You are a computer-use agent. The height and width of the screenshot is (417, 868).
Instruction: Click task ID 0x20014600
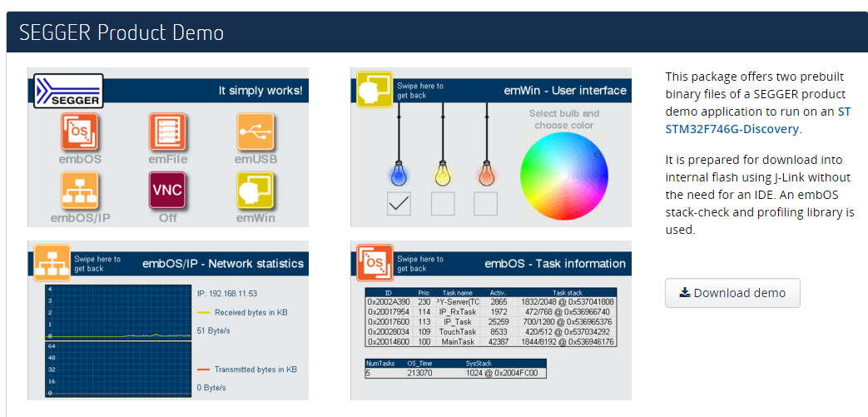point(389,342)
